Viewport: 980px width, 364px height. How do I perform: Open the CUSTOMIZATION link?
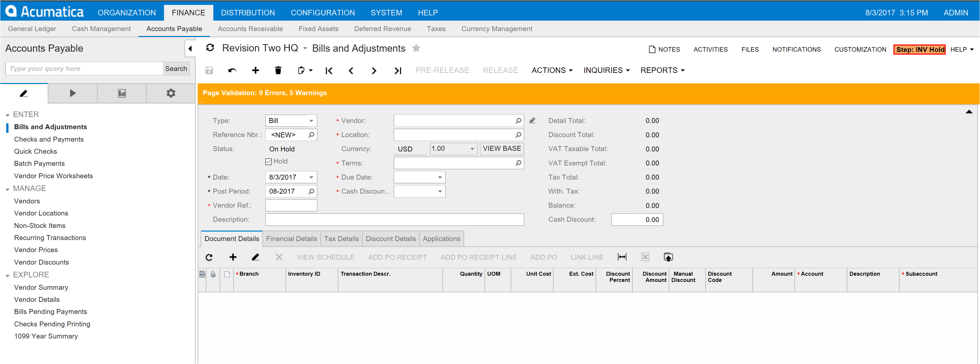[860, 49]
